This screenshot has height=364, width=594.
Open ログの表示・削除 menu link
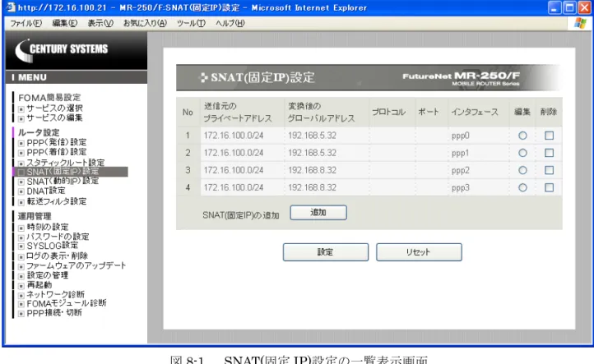coord(58,256)
